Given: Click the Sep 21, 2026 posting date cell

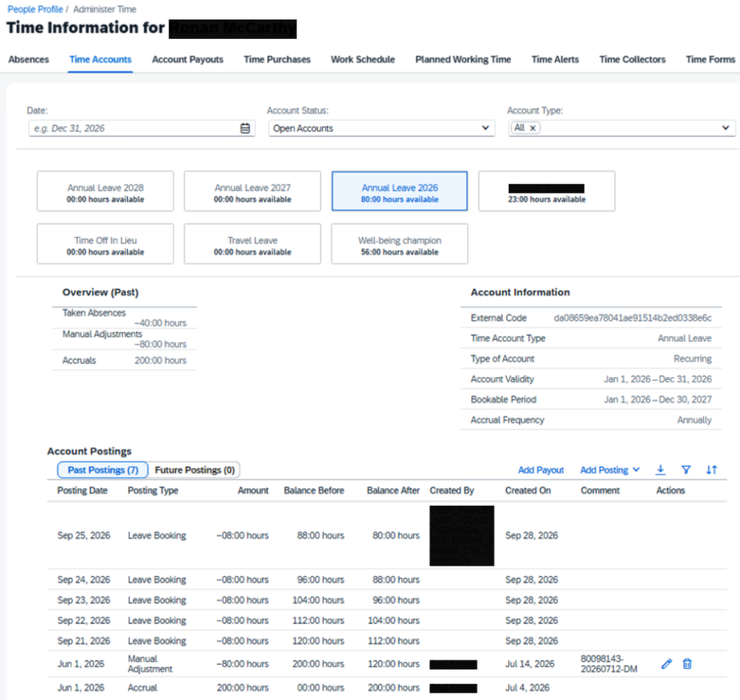Looking at the screenshot, I should click(84, 641).
